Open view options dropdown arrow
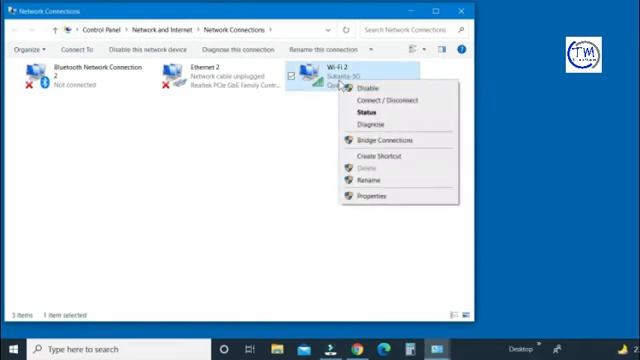This screenshot has height=360, width=640. pyautogui.click(x=424, y=49)
